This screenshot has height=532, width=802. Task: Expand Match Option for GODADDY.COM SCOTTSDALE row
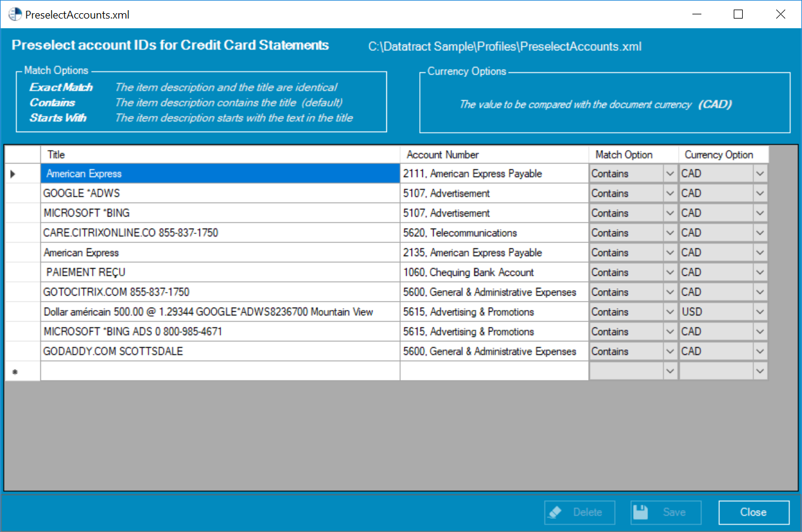[x=670, y=351]
